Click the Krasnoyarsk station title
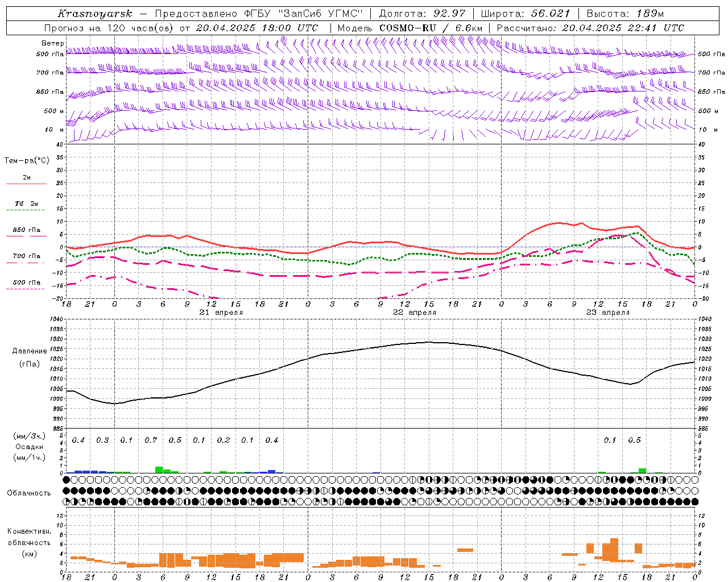Screen dimensions: 728x582 click(95, 14)
